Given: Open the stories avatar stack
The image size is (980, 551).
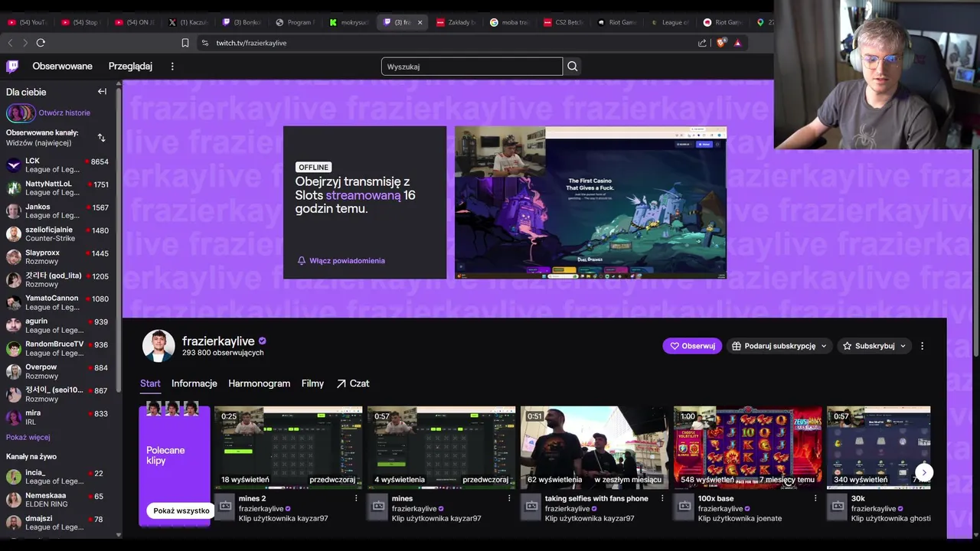Looking at the screenshot, I should click(x=21, y=113).
